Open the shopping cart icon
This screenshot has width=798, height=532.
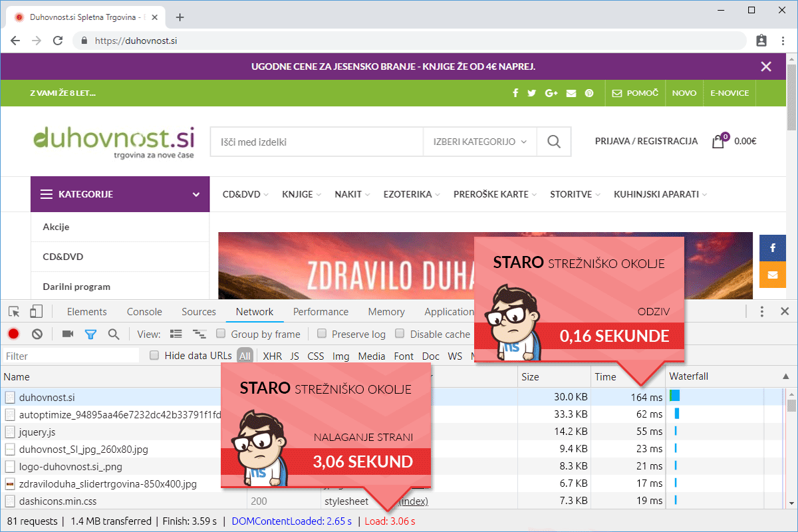[718, 141]
